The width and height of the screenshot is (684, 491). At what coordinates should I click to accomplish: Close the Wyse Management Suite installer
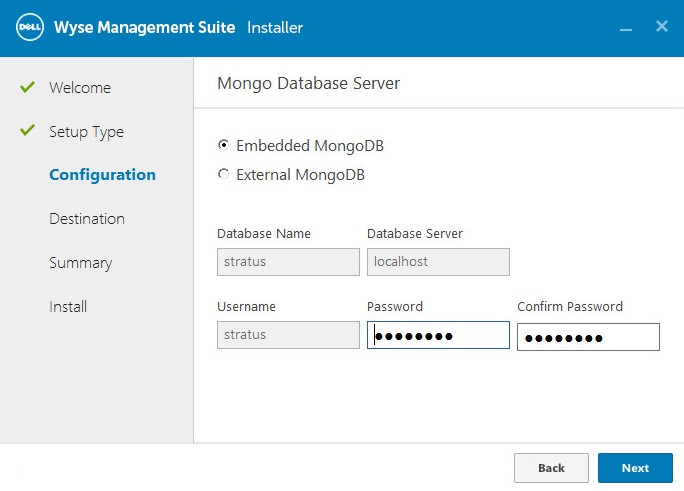661,27
